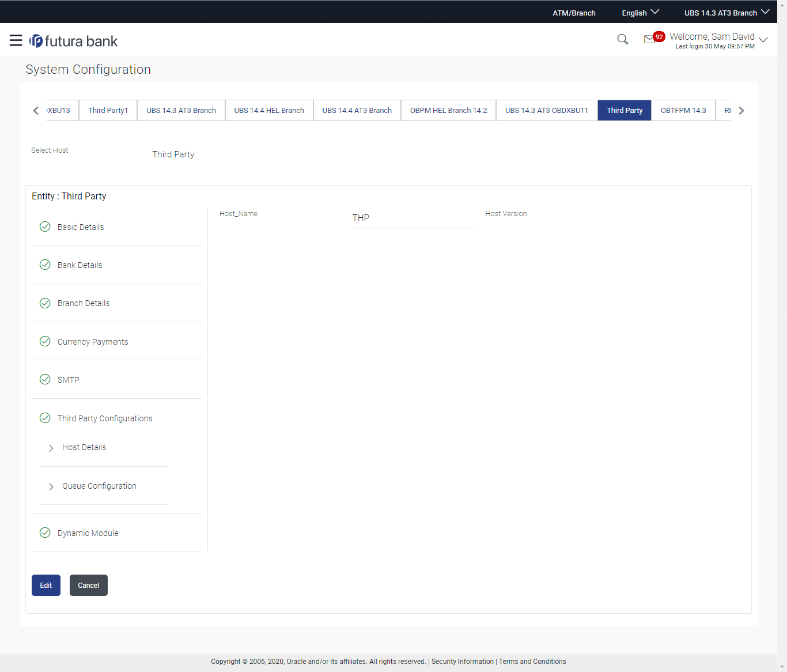Click the Host_Name field showing THP
This screenshot has width=787, height=672.
(413, 218)
